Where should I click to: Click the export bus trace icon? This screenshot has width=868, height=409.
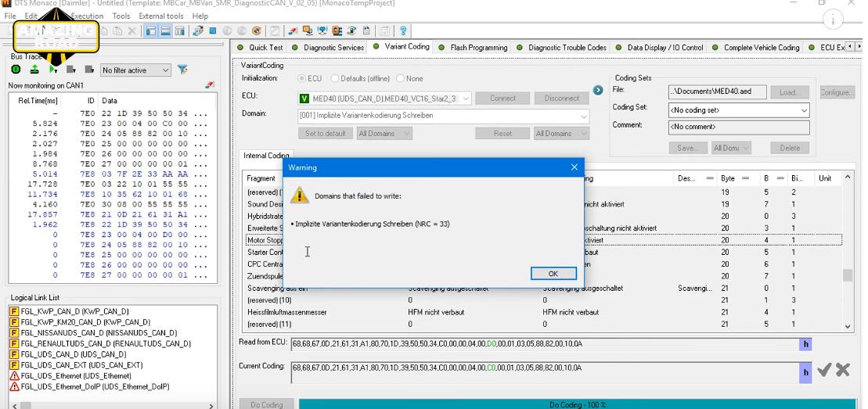pos(34,70)
